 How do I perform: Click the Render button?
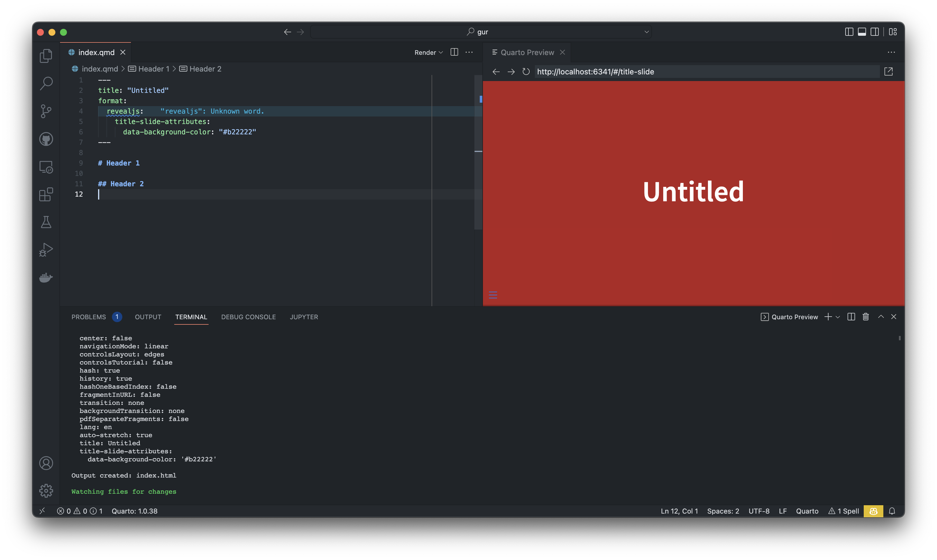(x=425, y=52)
